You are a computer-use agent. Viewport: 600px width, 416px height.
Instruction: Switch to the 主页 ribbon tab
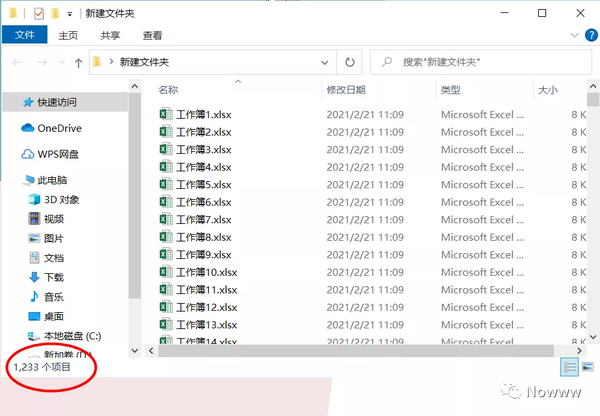coord(68,36)
